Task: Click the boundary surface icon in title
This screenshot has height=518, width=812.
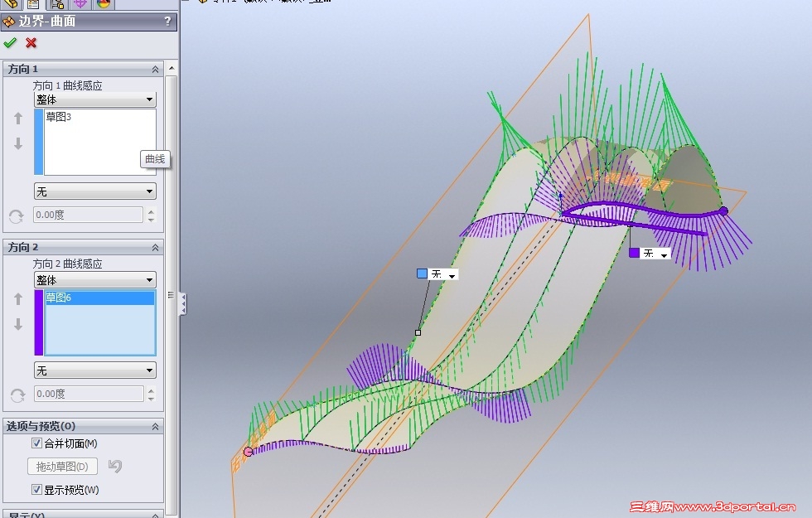Action: 9,22
